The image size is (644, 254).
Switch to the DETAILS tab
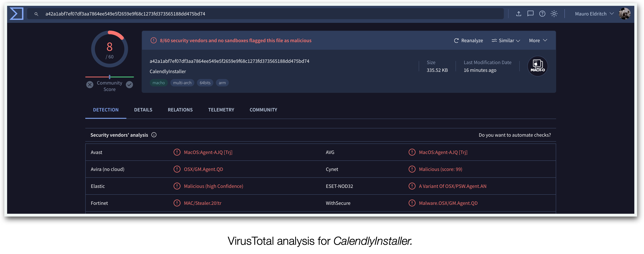[143, 110]
